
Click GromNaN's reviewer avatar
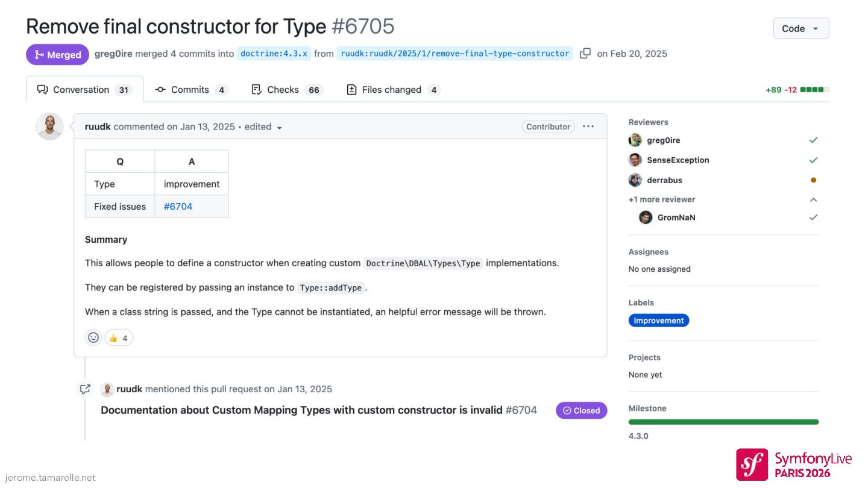tap(646, 217)
